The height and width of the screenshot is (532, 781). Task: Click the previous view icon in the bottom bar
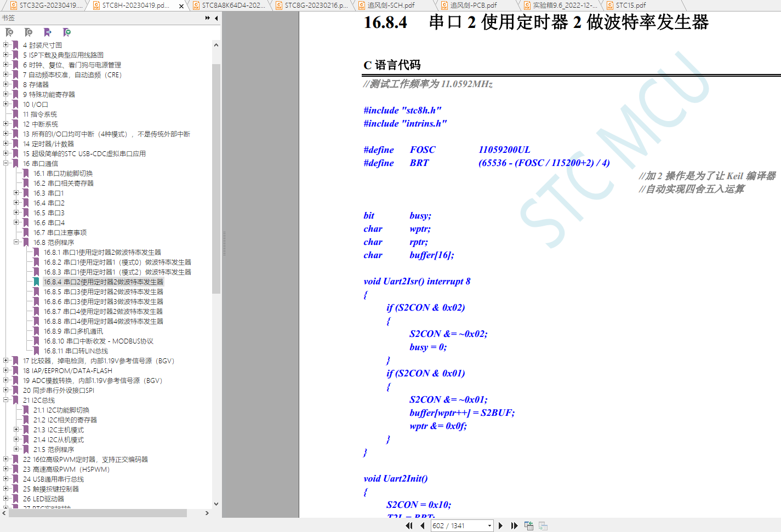[x=529, y=525]
